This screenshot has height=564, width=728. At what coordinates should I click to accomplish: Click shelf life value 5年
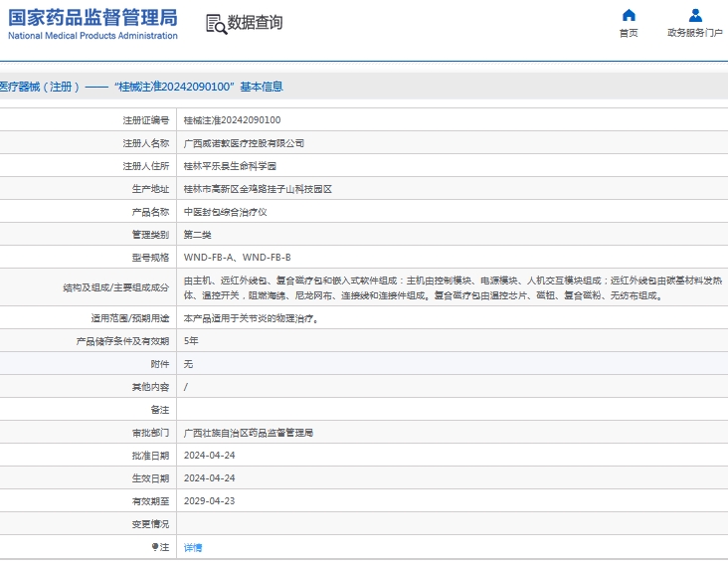[x=191, y=341]
